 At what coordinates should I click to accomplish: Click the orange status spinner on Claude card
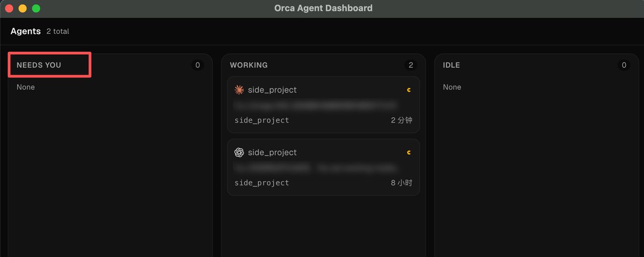[x=409, y=90]
